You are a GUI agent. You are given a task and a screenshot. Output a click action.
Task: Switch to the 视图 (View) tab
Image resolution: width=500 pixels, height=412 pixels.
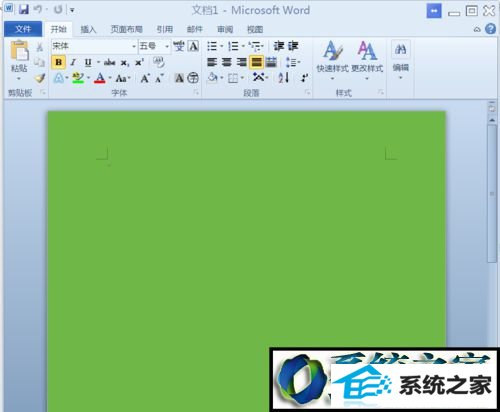[x=255, y=30]
